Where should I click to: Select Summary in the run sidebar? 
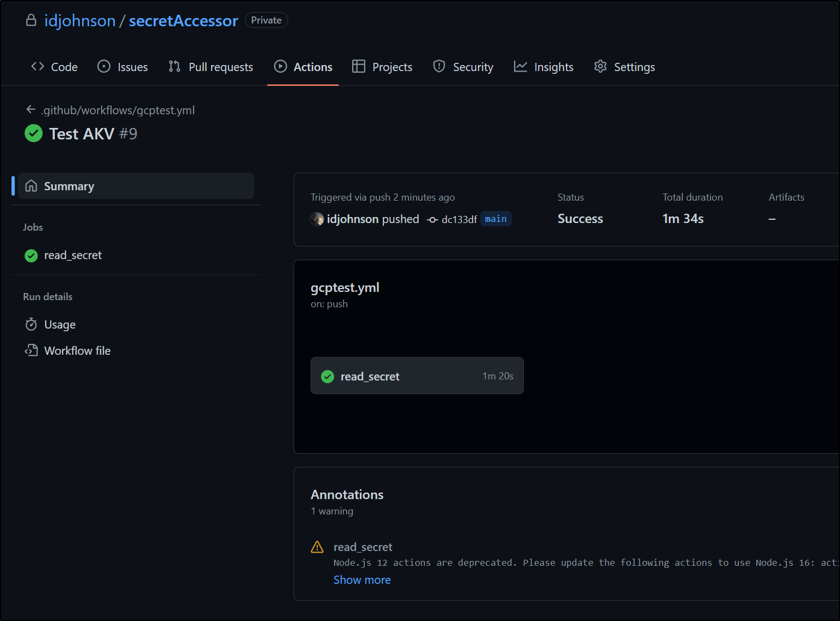click(136, 186)
